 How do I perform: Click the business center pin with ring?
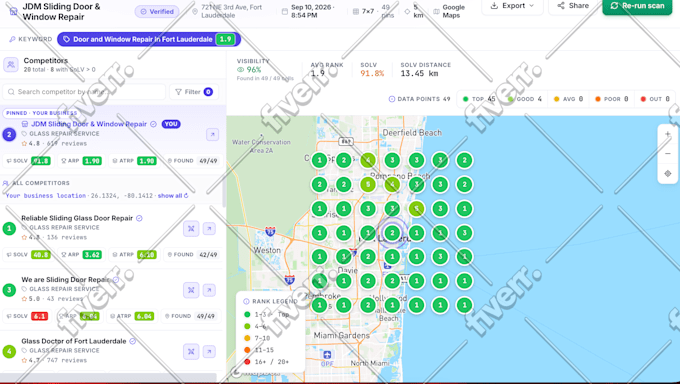[x=392, y=233]
